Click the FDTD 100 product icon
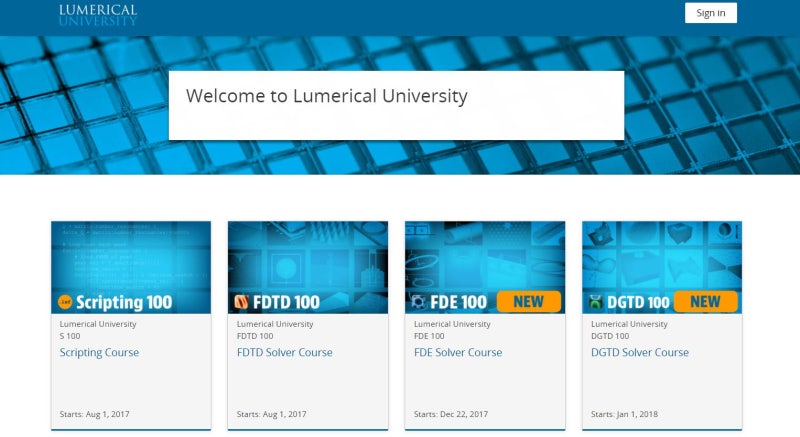Viewport: 800px width, 437px height. point(241,302)
